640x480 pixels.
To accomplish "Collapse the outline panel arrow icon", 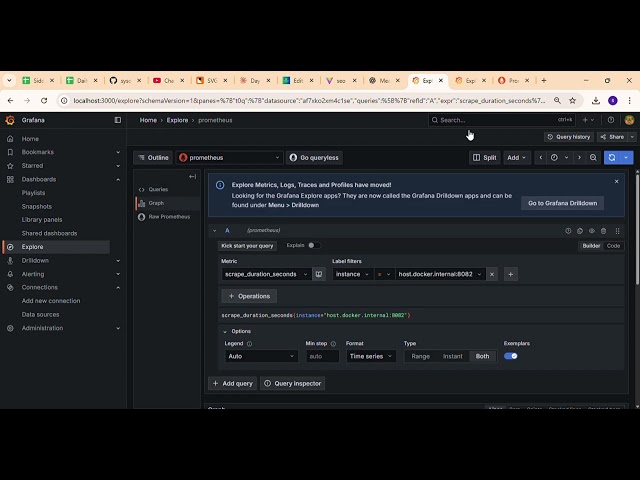I will tap(193, 176).
